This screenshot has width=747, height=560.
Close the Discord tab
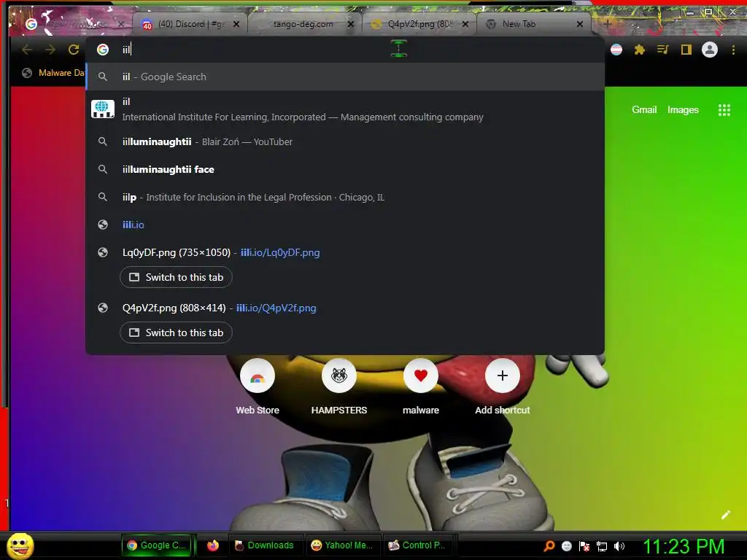(x=236, y=24)
